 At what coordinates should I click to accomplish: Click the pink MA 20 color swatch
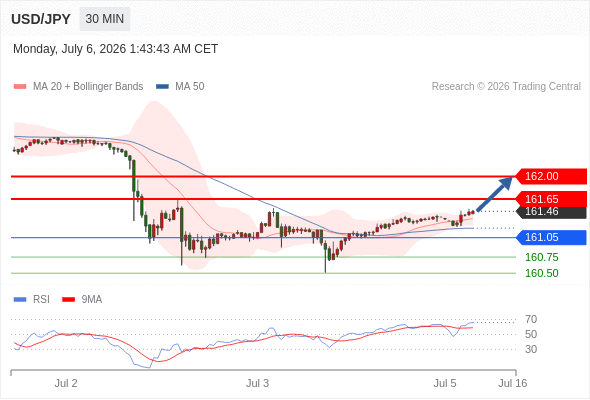20,87
